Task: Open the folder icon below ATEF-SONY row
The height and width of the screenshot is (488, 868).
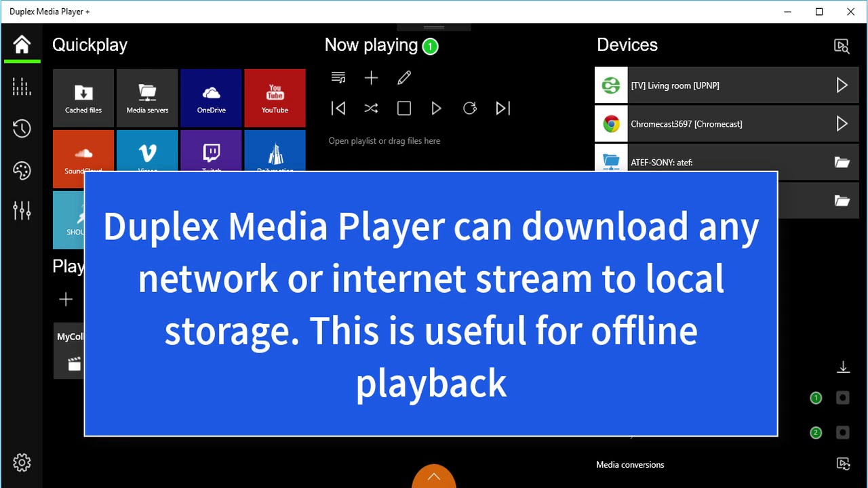Action: click(842, 201)
